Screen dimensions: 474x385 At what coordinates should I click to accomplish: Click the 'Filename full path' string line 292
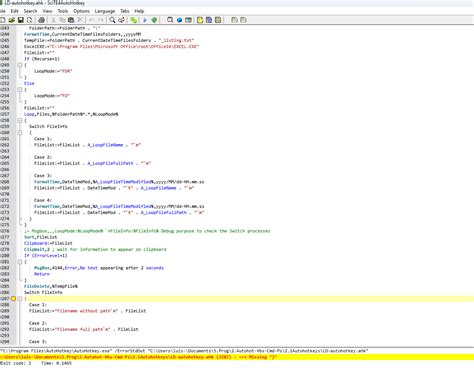point(84,329)
